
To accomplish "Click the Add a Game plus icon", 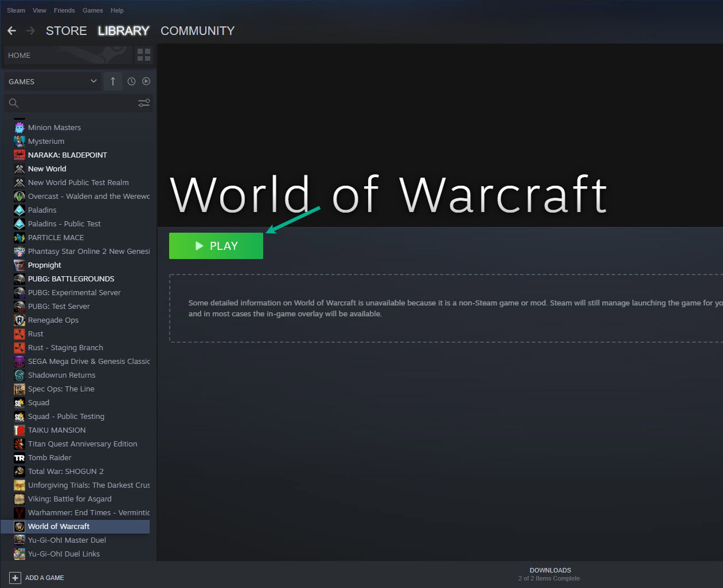I will (x=15, y=578).
